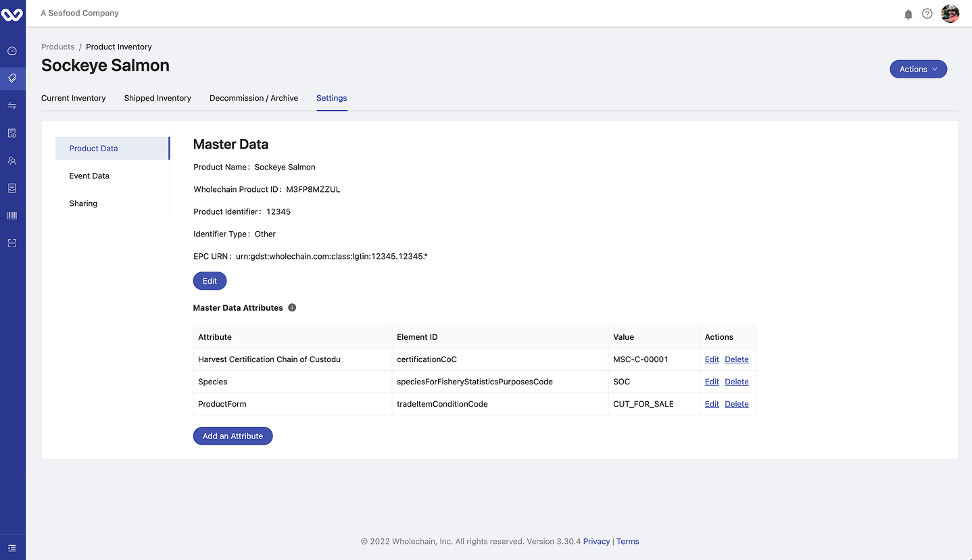Open the dashboard gauge icon in sidebar
The height and width of the screenshot is (560, 972).
[12, 51]
